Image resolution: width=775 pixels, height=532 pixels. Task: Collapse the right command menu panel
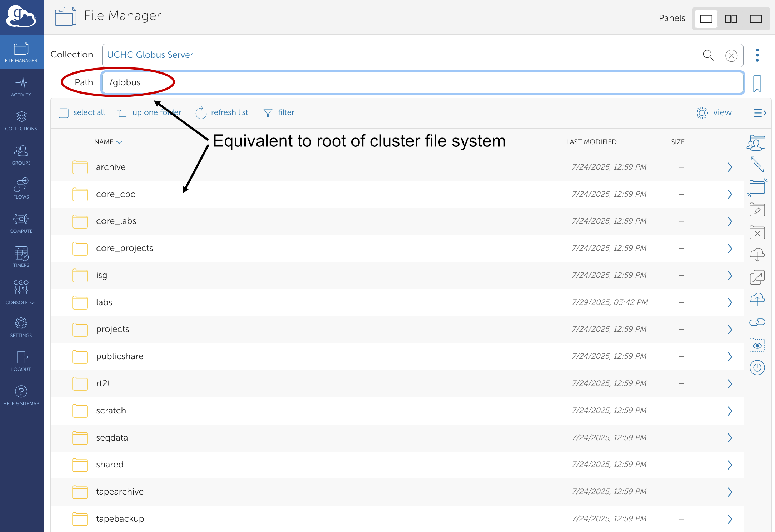[760, 113]
